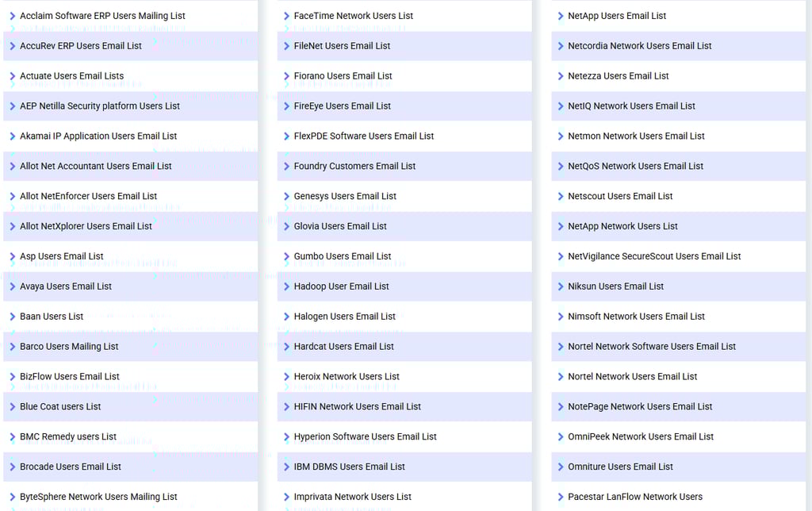Open Halogen Users Email List
This screenshot has width=812, height=511.
pyautogui.click(x=344, y=317)
